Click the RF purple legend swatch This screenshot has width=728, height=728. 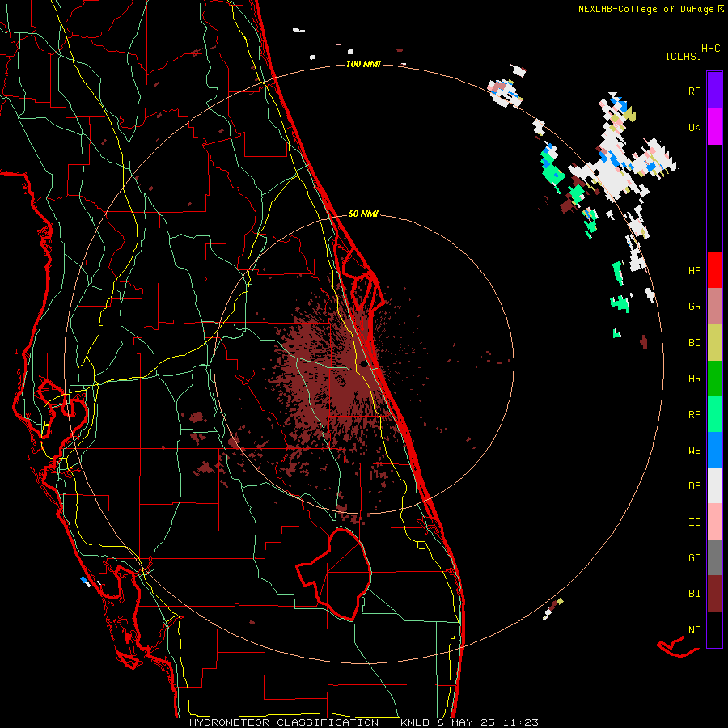714,91
